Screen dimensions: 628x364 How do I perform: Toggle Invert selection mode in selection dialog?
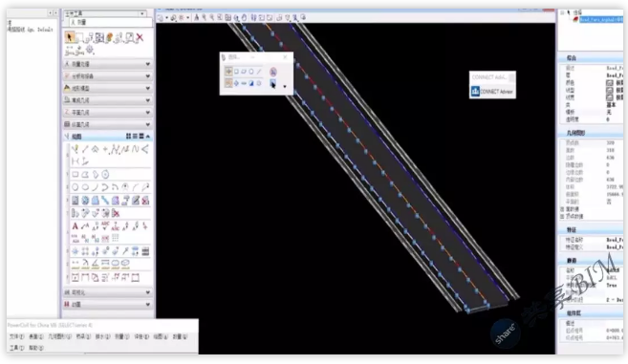(x=251, y=83)
